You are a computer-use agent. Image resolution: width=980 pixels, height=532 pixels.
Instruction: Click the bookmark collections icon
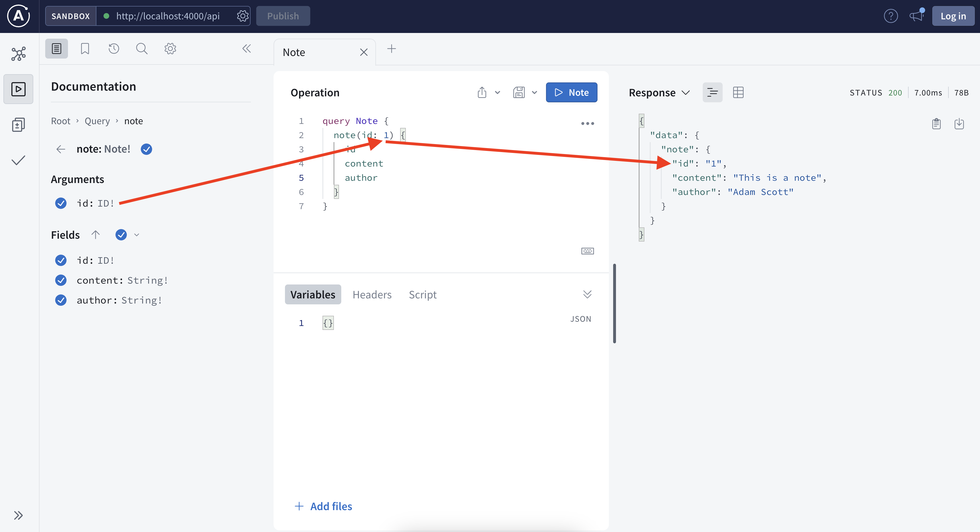(85, 49)
